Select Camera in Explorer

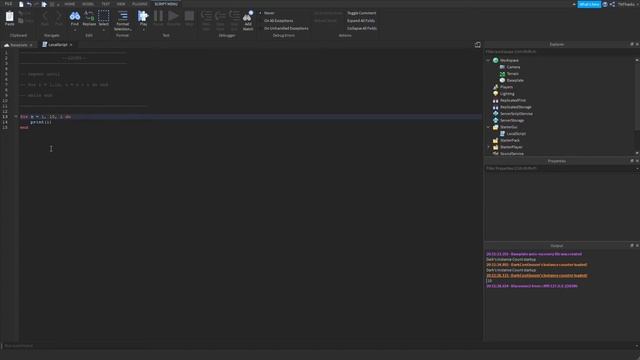513,67
